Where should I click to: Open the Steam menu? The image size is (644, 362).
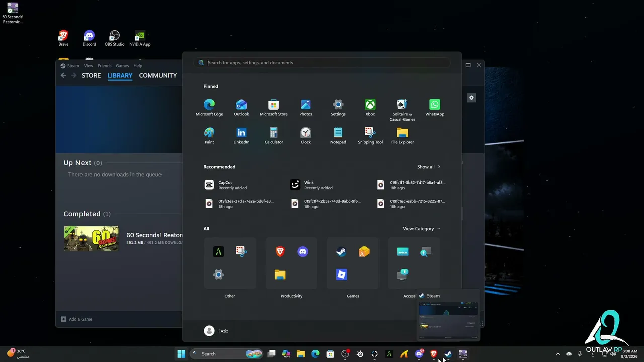[x=70, y=66]
